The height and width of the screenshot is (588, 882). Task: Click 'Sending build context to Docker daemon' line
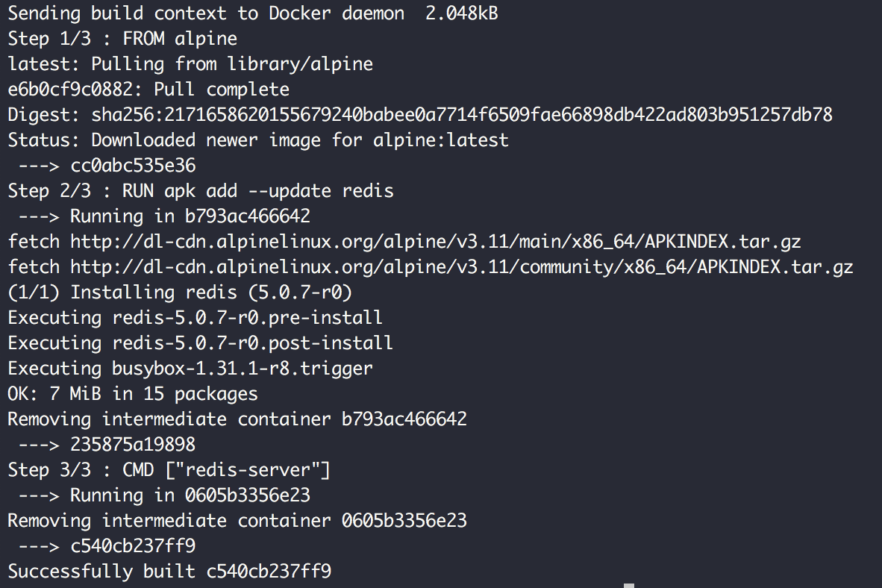(253, 13)
